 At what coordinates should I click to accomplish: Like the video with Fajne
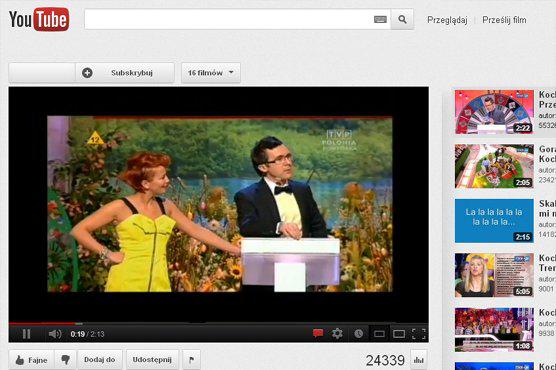(x=31, y=360)
